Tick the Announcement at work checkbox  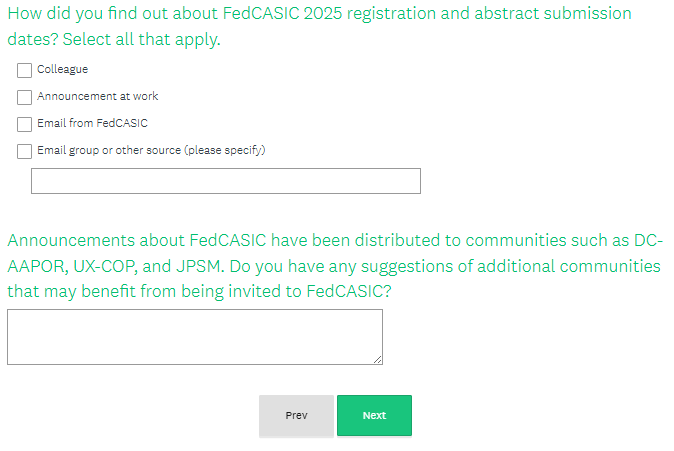(x=24, y=97)
